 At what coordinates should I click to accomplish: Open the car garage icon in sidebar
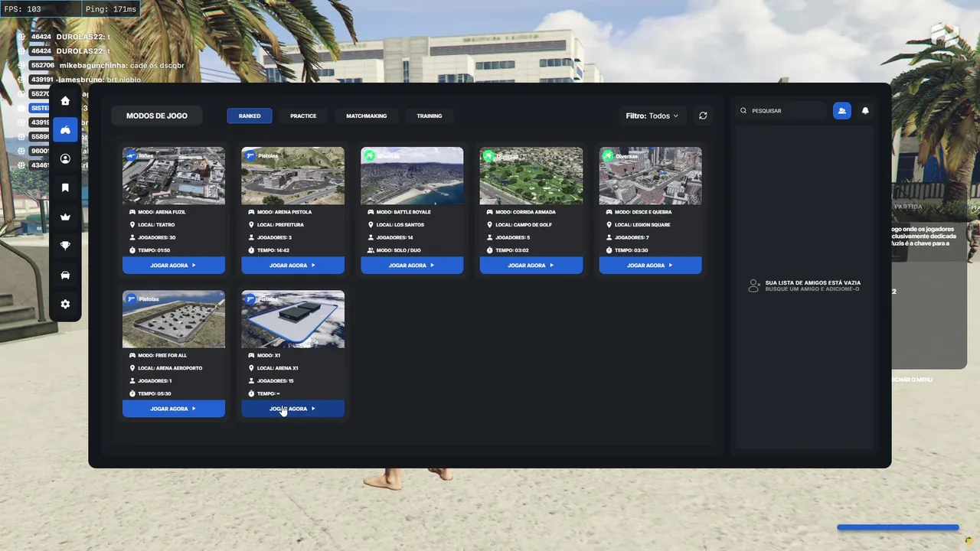[x=65, y=275]
